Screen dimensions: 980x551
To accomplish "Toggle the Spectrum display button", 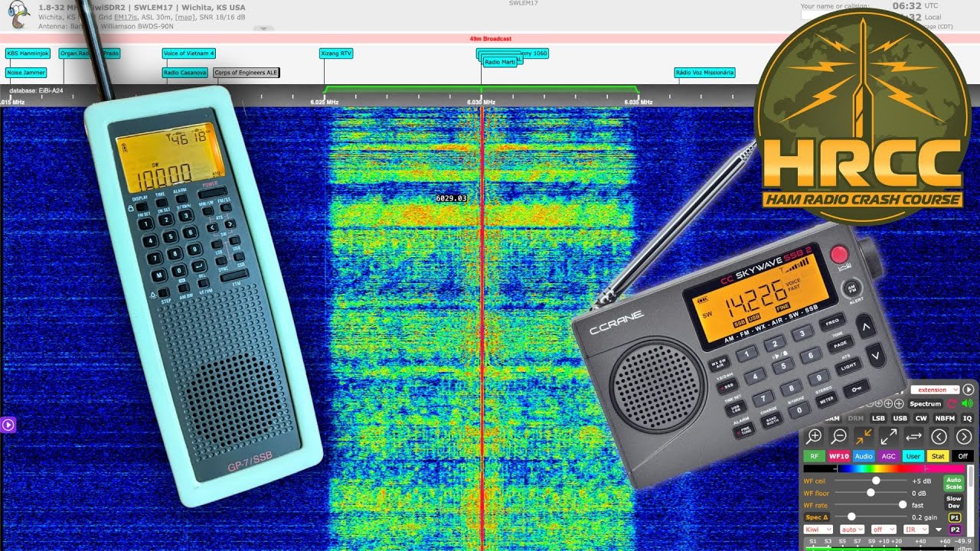I will 925,403.
